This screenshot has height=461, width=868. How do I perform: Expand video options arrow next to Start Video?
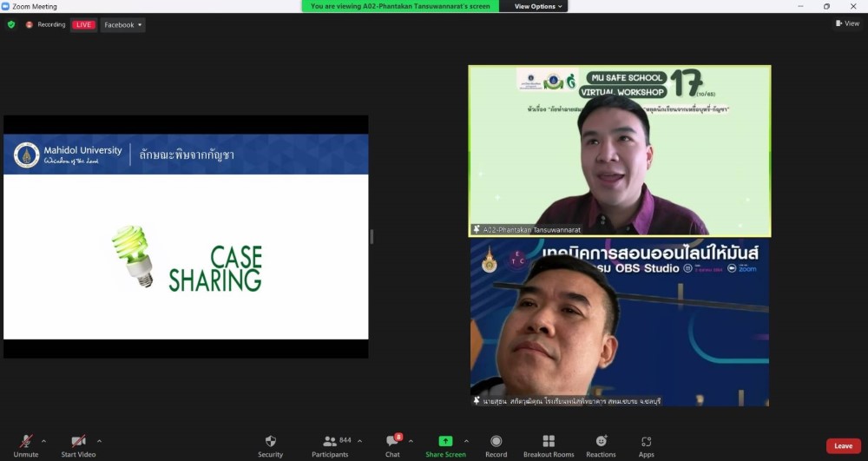[99, 440]
